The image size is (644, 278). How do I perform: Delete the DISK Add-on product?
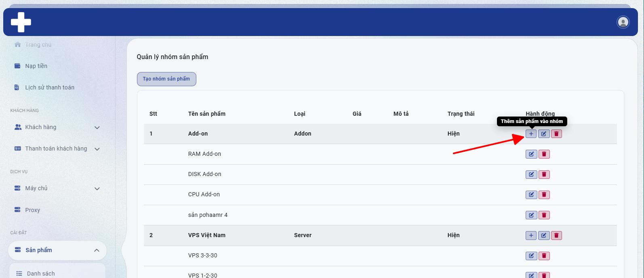pos(544,174)
